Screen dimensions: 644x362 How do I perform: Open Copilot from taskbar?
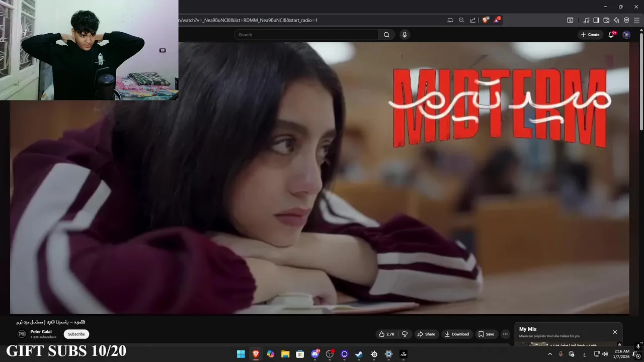[271, 354]
